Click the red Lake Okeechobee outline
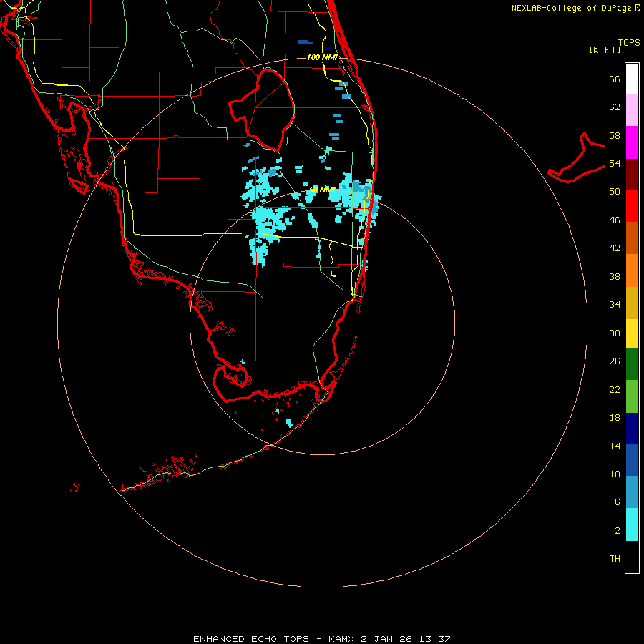This screenshot has height=644, width=644. [261, 110]
